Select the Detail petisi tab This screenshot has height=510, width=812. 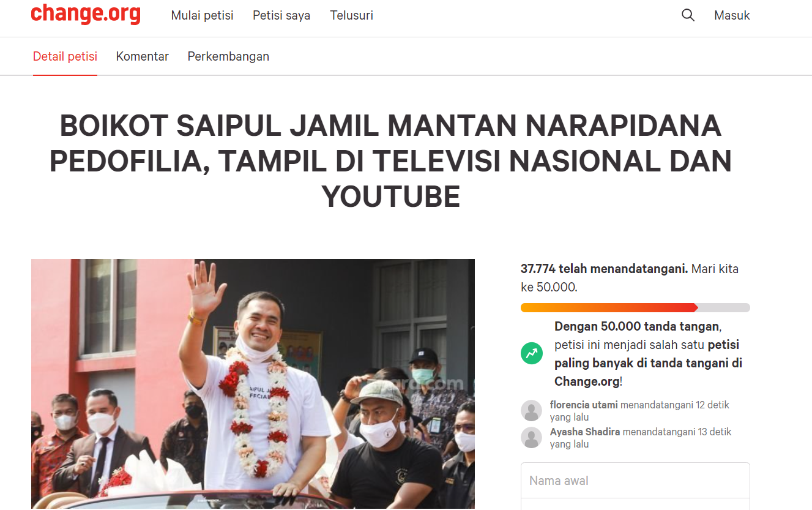point(65,56)
